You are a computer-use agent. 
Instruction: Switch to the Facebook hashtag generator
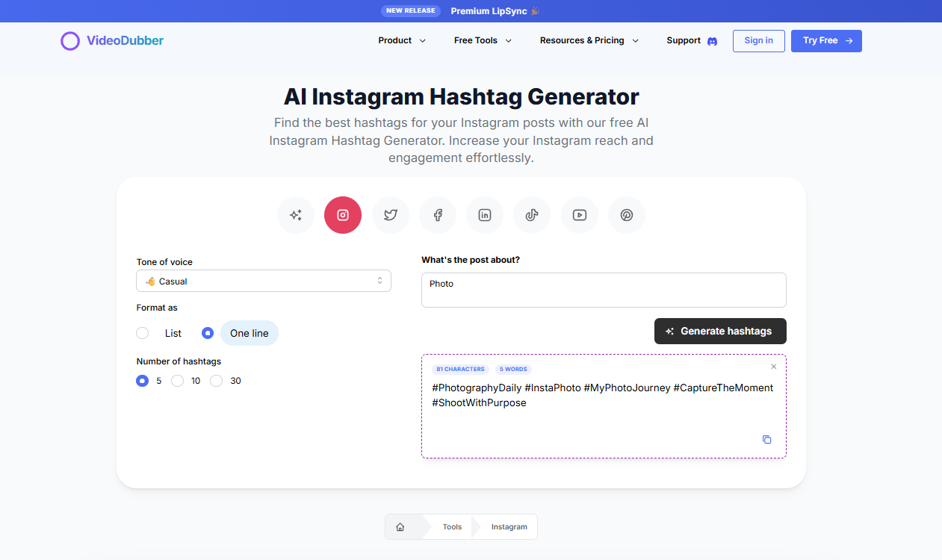click(x=437, y=215)
